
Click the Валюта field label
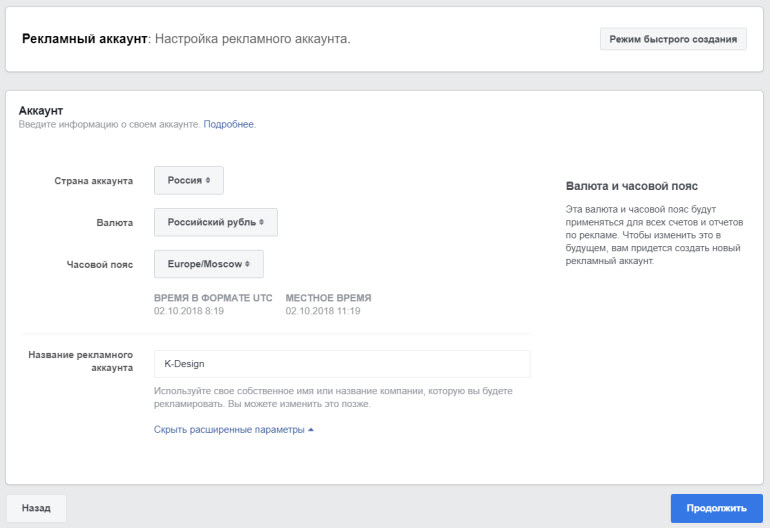pyautogui.click(x=113, y=222)
